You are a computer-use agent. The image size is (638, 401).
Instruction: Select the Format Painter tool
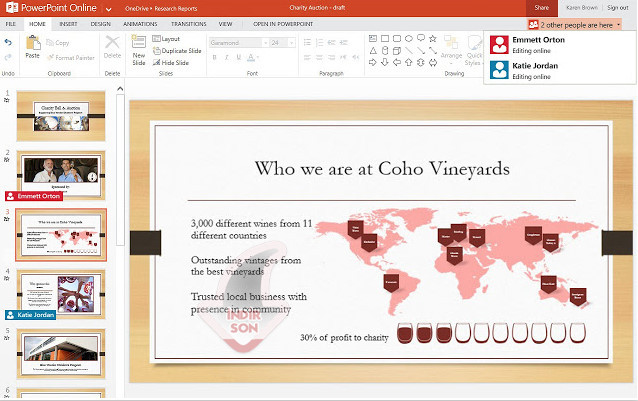click(71, 58)
